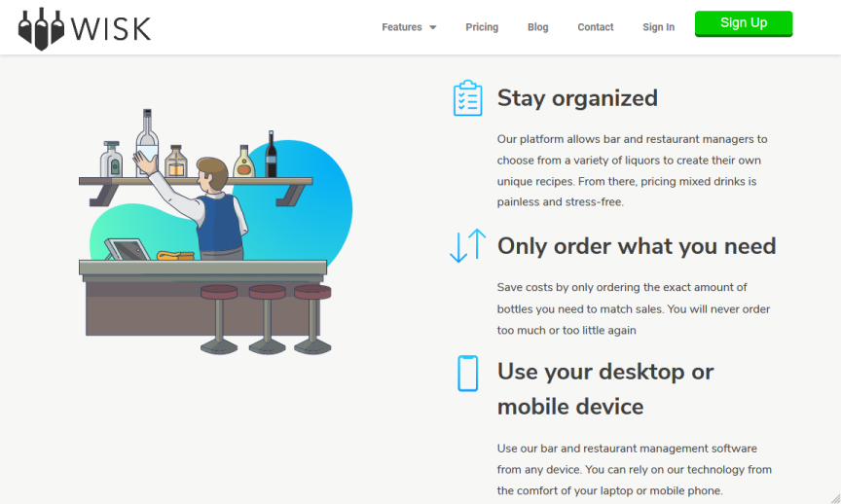Click the green Sign Up button
841x504 pixels.
(744, 23)
